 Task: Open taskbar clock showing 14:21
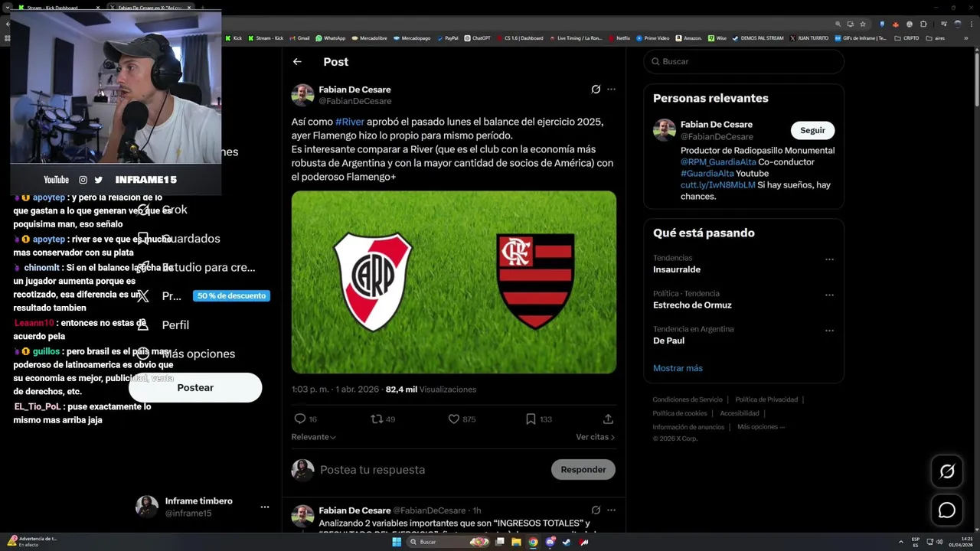pyautogui.click(x=961, y=542)
